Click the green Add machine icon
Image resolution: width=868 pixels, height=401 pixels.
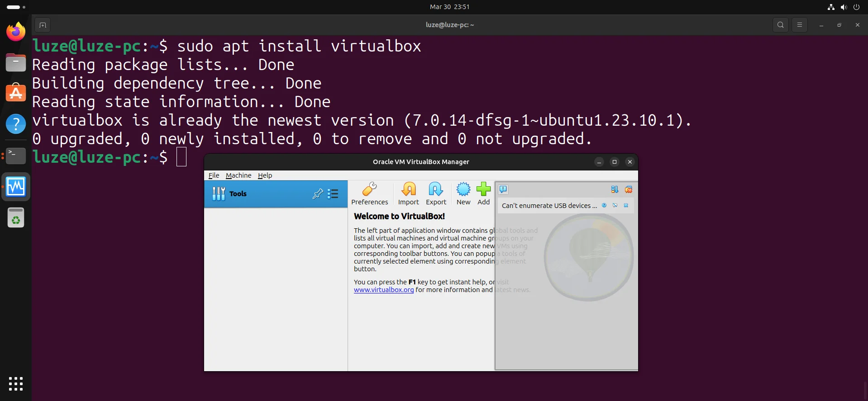click(x=483, y=193)
